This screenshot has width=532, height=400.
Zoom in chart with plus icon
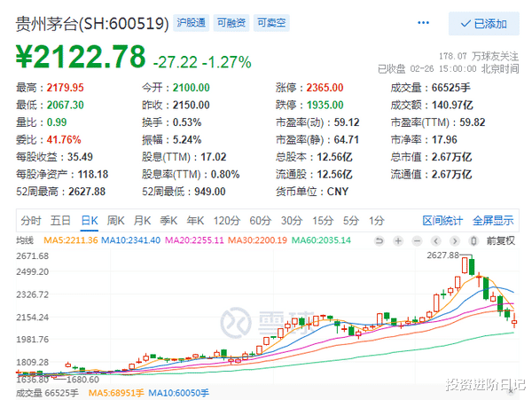398,241
